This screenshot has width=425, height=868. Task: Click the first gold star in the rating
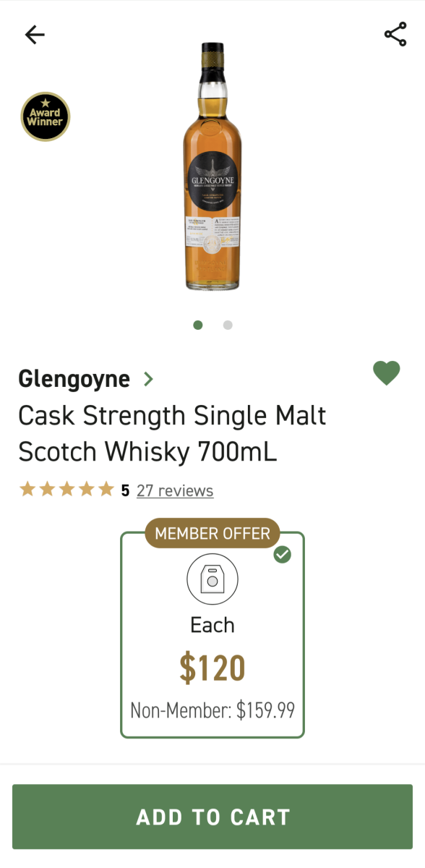(27, 489)
